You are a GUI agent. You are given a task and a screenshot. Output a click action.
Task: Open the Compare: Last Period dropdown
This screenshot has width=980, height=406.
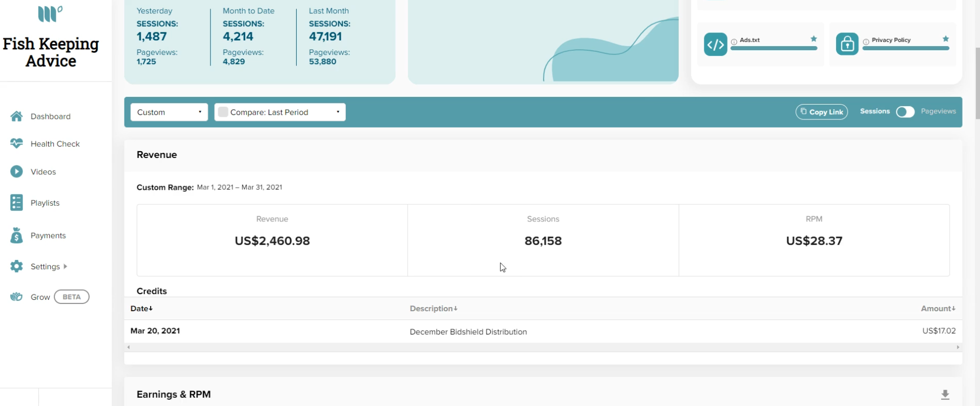pos(280,112)
